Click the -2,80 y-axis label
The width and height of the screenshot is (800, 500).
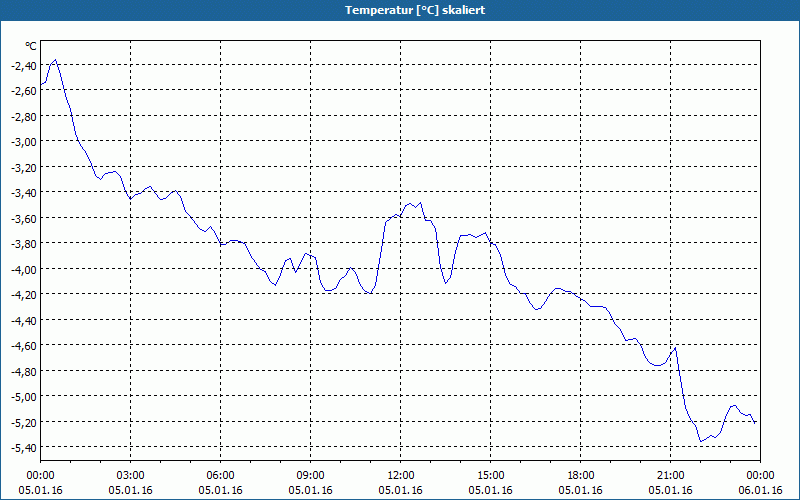pos(23,116)
